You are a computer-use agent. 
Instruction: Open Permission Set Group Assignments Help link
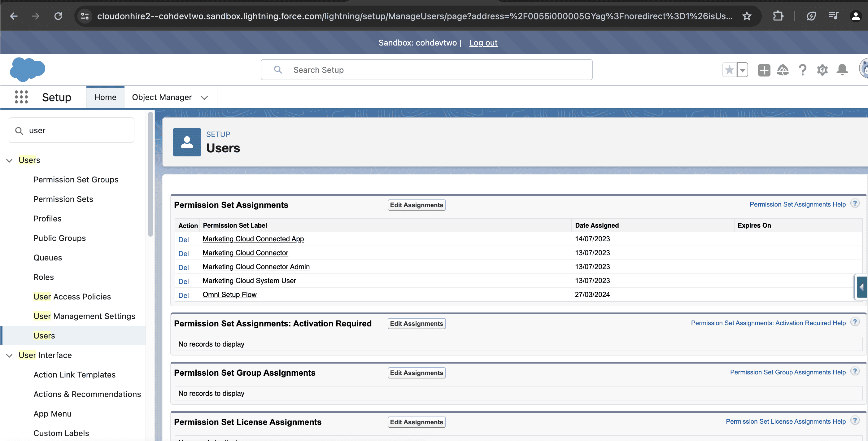[787, 372]
